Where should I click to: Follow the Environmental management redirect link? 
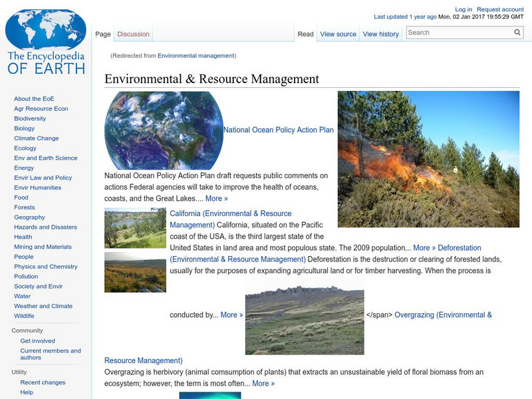[x=196, y=56]
